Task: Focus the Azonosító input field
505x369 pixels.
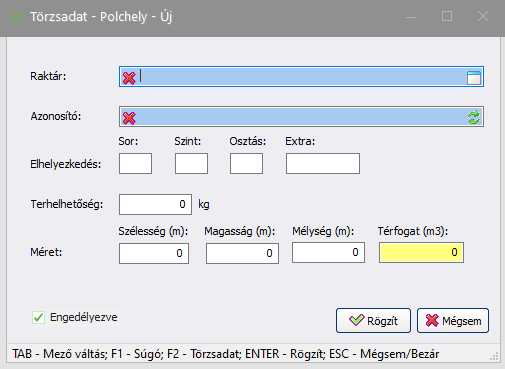Action: (301, 117)
